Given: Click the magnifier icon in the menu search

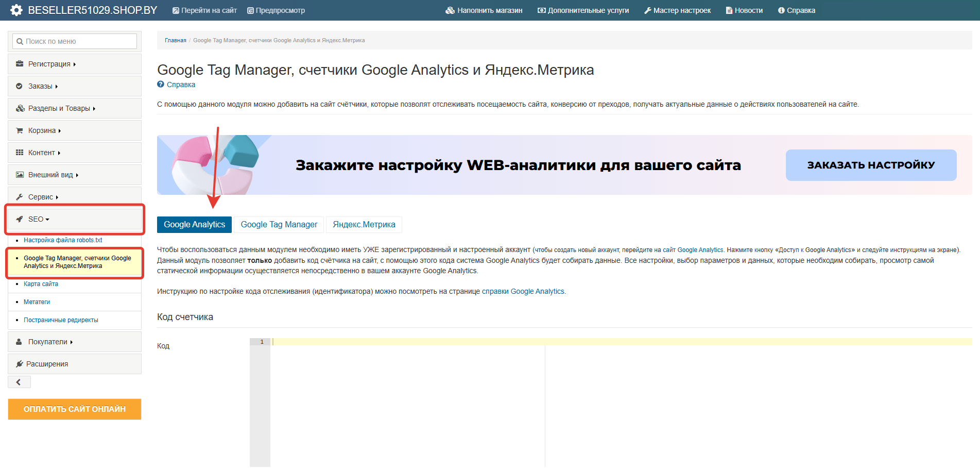Looking at the screenshot, I should (20, 42).
